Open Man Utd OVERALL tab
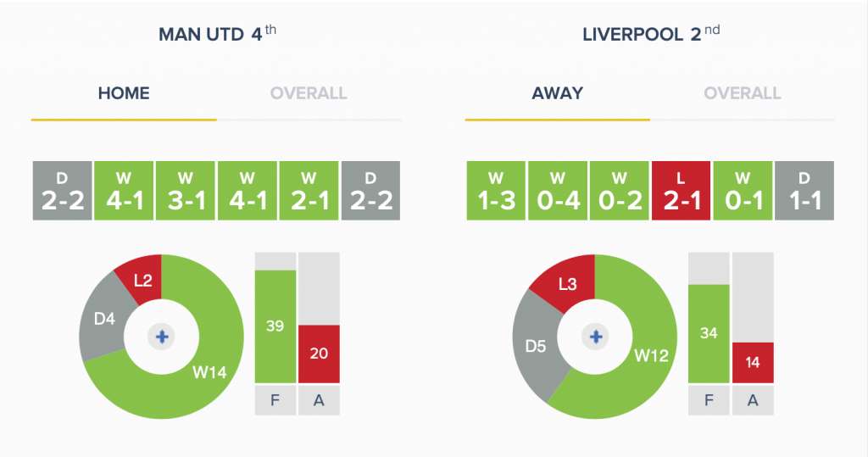 [x=309, y=93]
